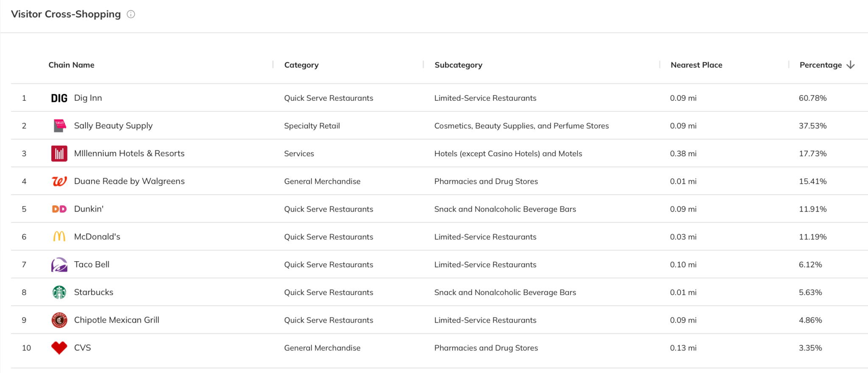The image size is (868, 373).
Task: Sort by the Chain Name column
Action: pyautogui.click(x=71, y=65)
